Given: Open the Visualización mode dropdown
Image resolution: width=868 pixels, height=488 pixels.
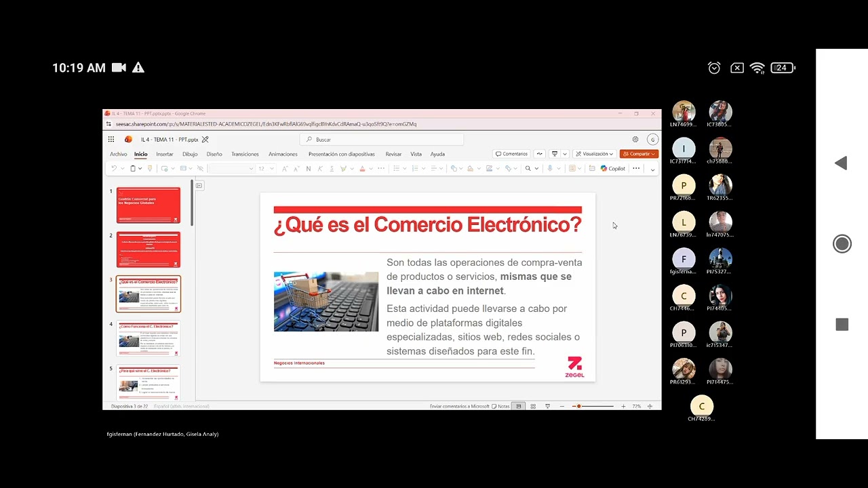Looking at the screenshot, I should tap(595, 154).
